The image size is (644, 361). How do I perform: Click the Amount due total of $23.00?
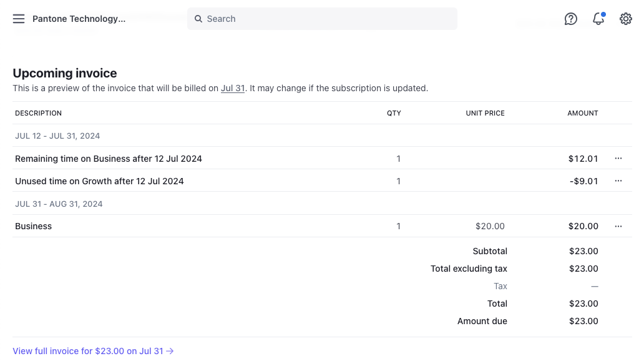[x=583, y=320]
